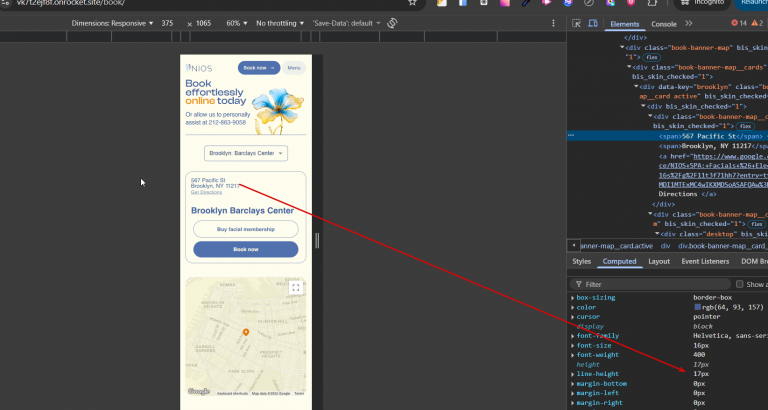Collapse the book-banner-map div node
The height and width of the screenshot is (410, 768).
pyautogui.click(x=622, y=48)
